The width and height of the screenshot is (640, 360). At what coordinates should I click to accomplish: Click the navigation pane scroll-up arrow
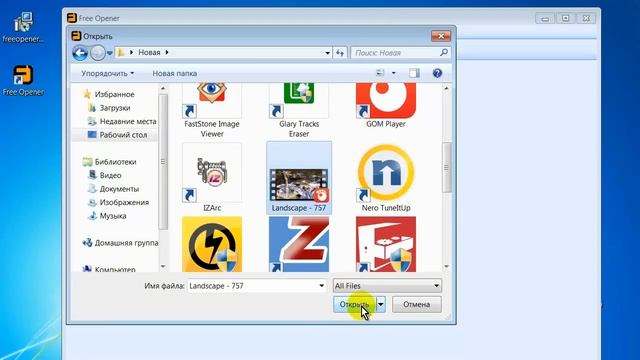(x=163, y=88)
